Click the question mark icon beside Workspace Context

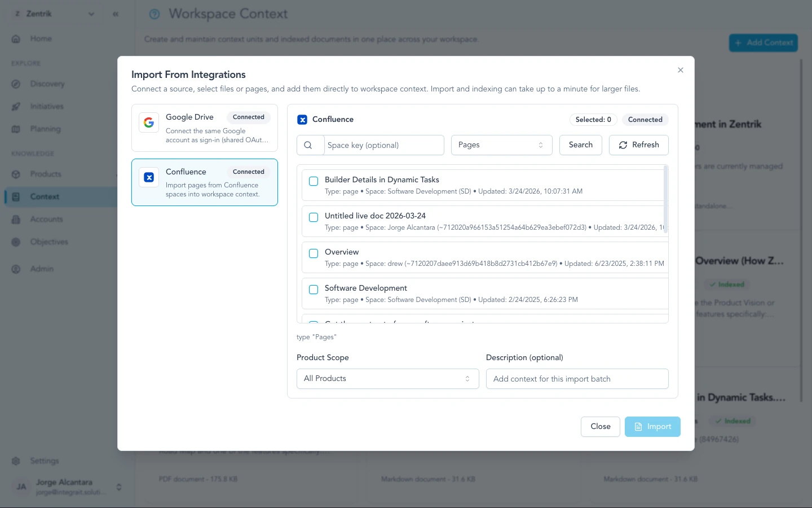(155, 14)
